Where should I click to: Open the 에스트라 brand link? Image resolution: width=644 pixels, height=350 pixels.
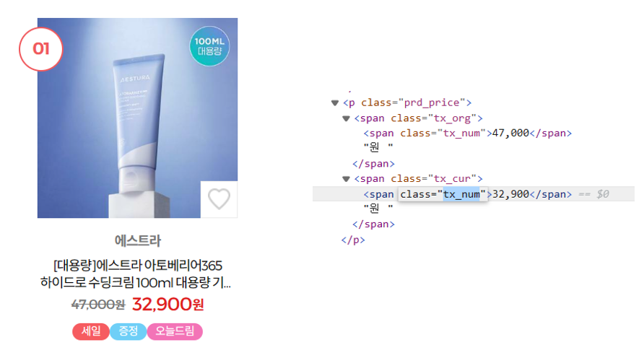pos(138,240)
